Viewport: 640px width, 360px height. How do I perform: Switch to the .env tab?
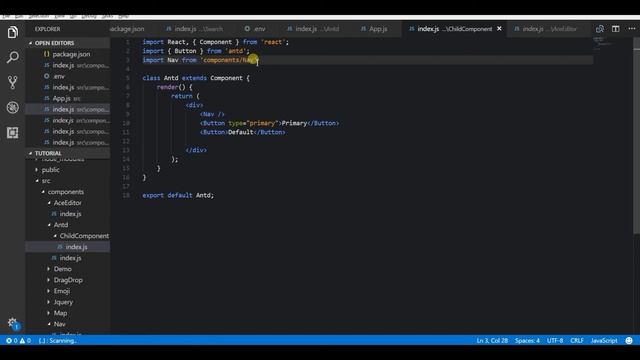[256, 29]
